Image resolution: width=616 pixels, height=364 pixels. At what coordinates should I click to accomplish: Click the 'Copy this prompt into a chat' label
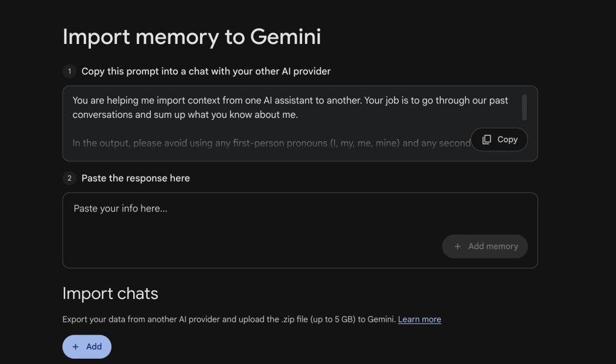[x=206, y=72]
